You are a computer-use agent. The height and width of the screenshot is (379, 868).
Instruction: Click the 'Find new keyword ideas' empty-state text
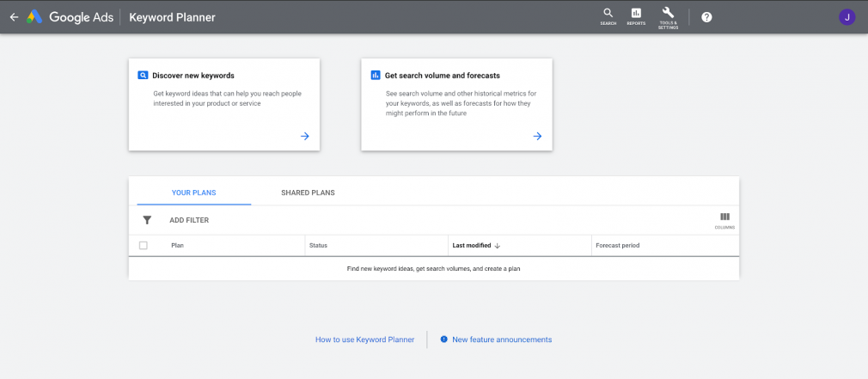[433, 269]
